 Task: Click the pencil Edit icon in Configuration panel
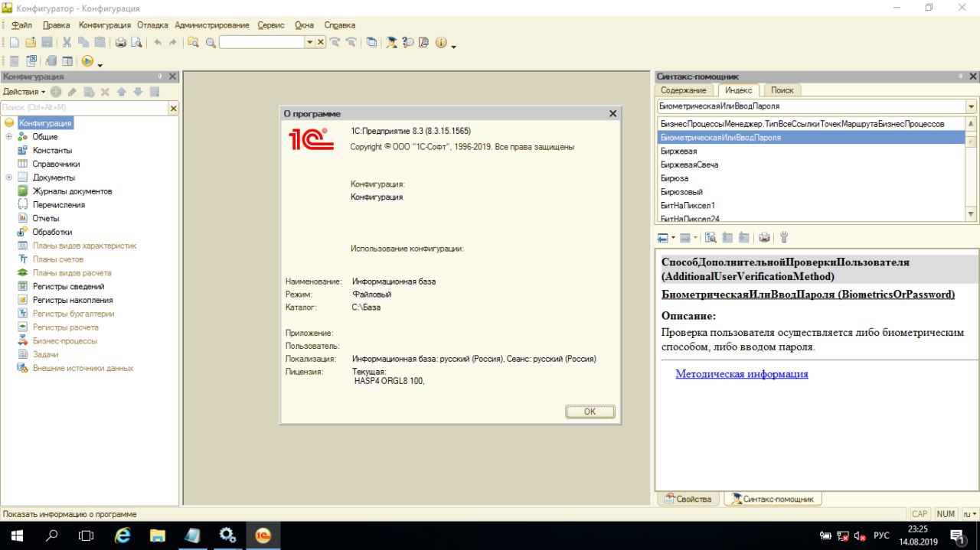point(72,92)
